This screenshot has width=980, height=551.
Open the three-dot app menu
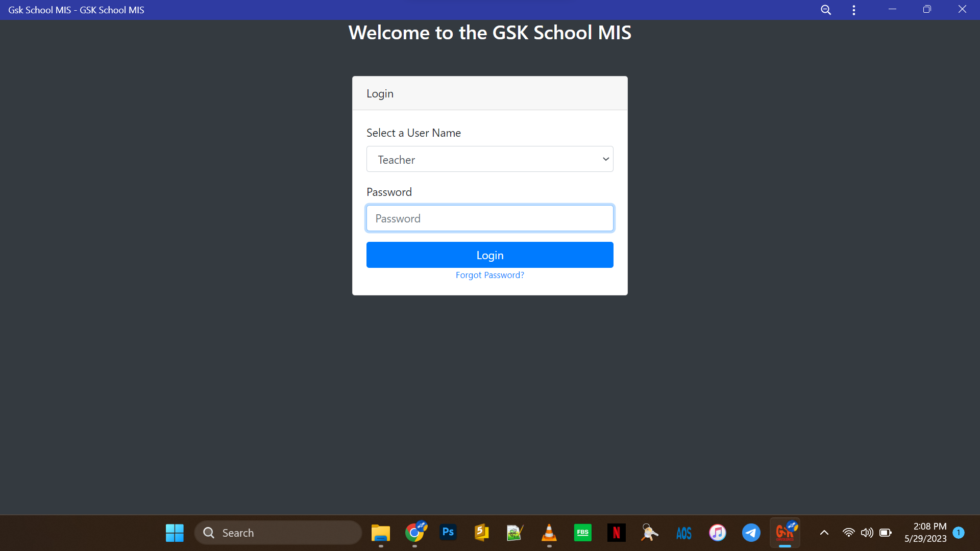click(x=854, y=10)
